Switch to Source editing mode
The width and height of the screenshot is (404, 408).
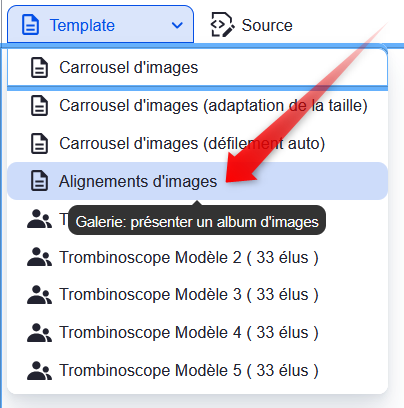(252, 25)
